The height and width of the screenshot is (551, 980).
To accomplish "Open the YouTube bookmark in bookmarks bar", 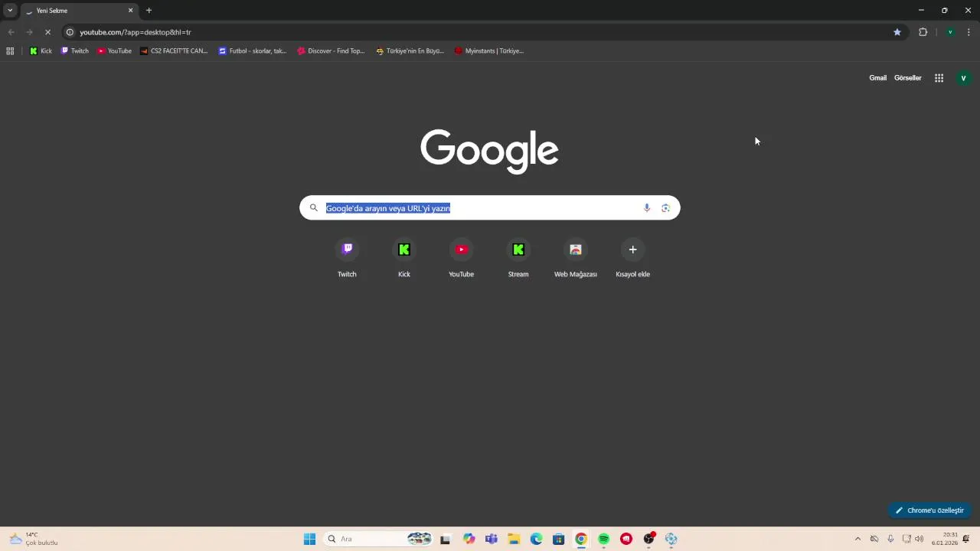I will (115, 51).
